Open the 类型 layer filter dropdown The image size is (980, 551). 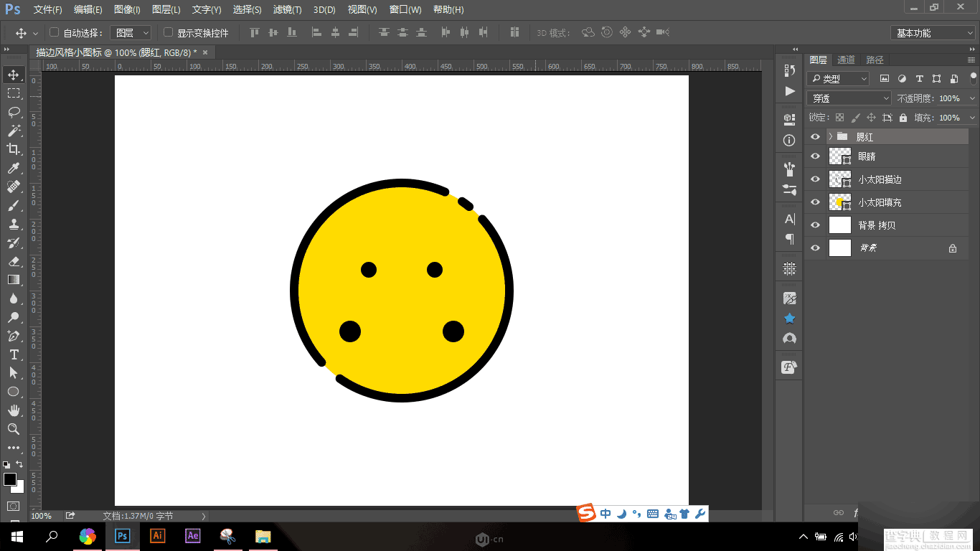point(838,79)
